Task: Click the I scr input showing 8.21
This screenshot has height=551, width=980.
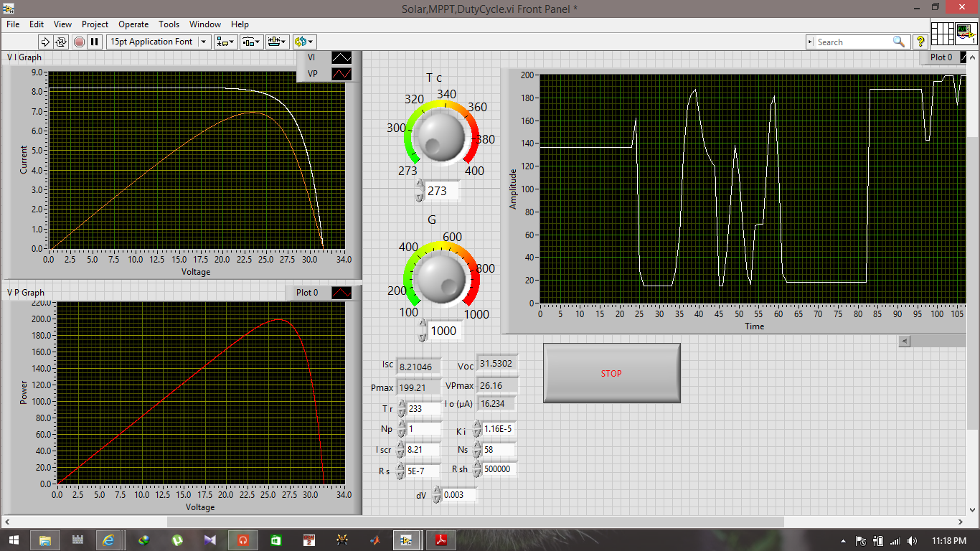Action: 423,450
